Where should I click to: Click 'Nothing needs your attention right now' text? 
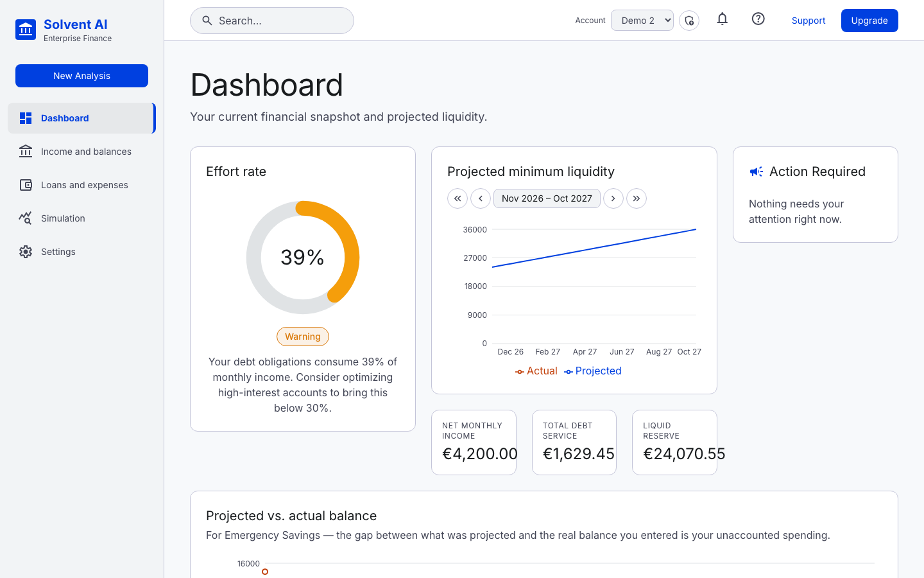[796, 211]
